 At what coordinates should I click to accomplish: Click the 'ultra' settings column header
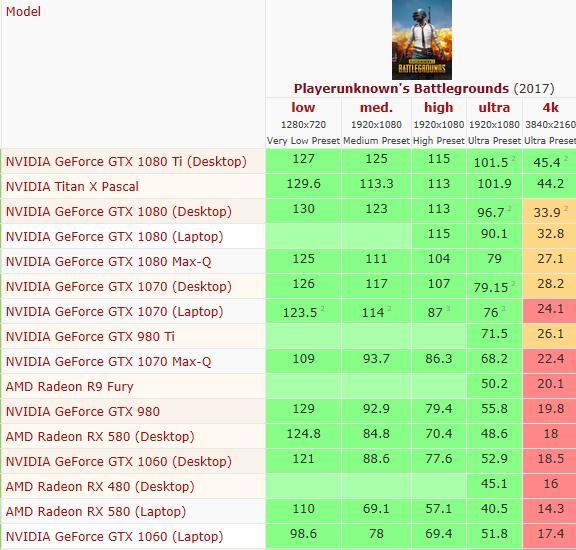pyautogui.click(x=494, y=107)
